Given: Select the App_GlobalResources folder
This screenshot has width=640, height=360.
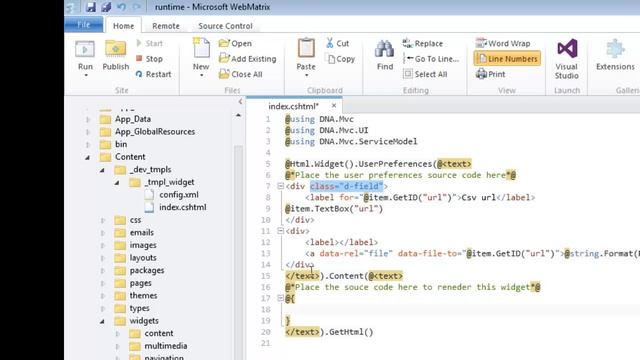Looking at the screenshot, I should tap(155, 132).
